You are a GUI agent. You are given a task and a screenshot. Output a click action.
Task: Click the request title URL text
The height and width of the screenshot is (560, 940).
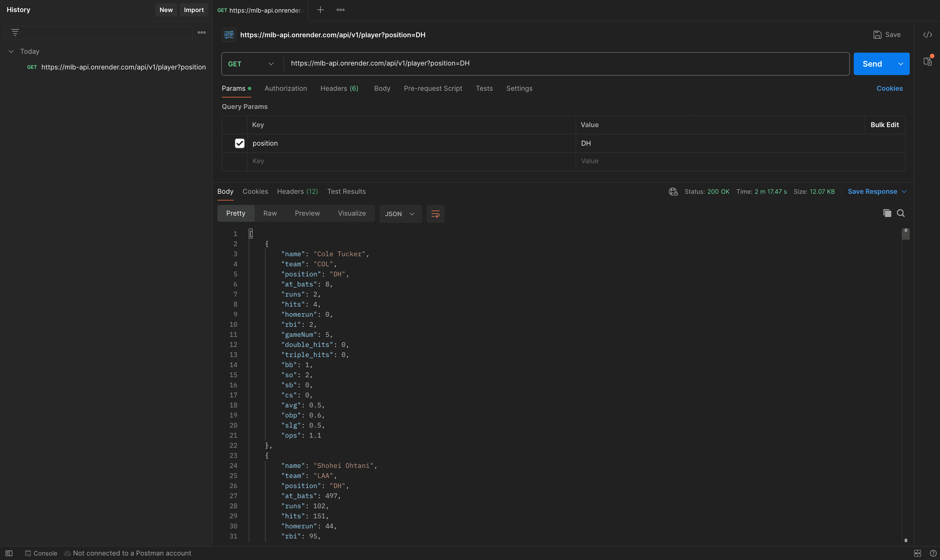[x=332, y=35]
